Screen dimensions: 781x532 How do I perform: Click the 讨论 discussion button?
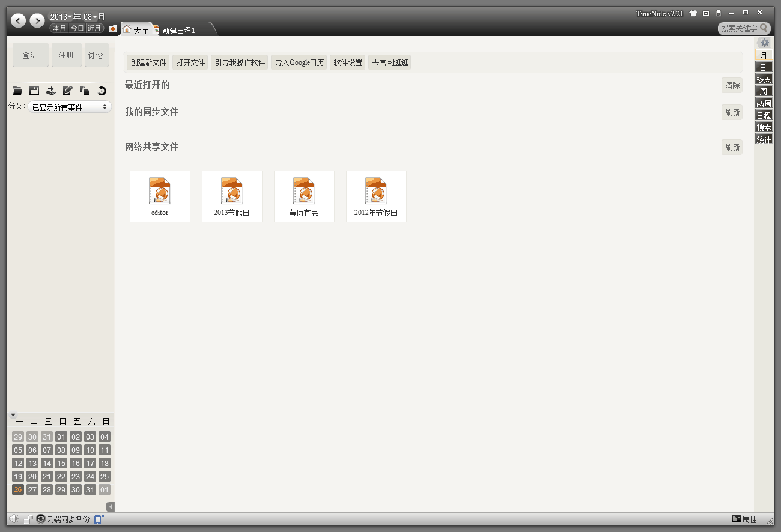pos(96,55)
